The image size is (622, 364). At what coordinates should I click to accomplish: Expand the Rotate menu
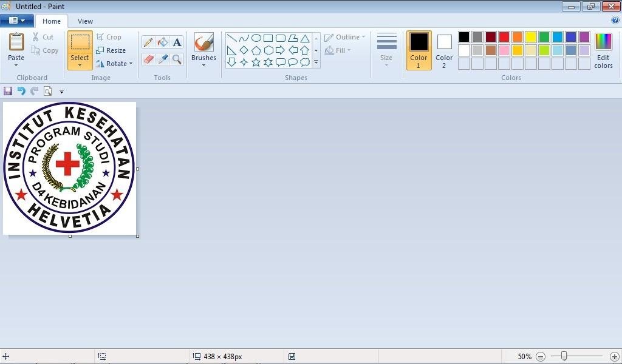pyautogui.click(x=114, y=64)
